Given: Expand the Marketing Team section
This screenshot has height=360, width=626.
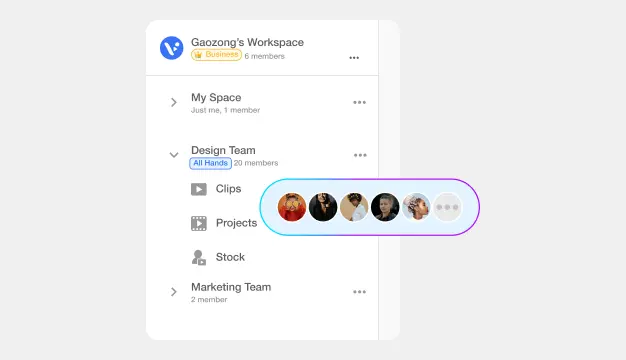Looking at the screenshot, I should click(x=174, y=292).
